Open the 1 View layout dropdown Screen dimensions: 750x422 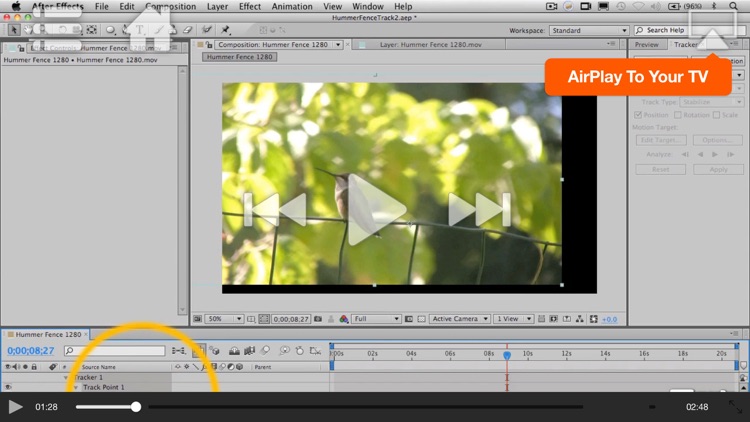point(513,319)
